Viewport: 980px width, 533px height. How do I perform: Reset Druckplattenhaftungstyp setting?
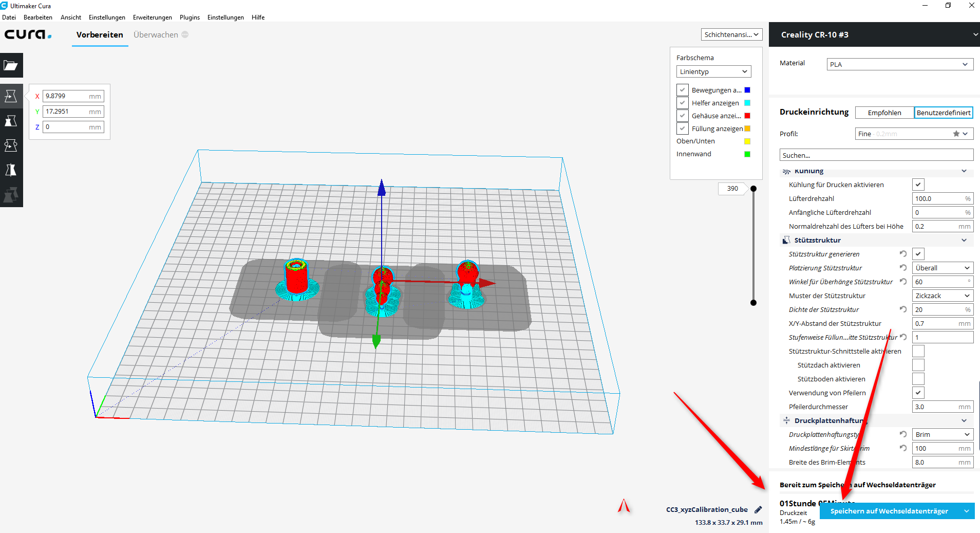point(903,434)
